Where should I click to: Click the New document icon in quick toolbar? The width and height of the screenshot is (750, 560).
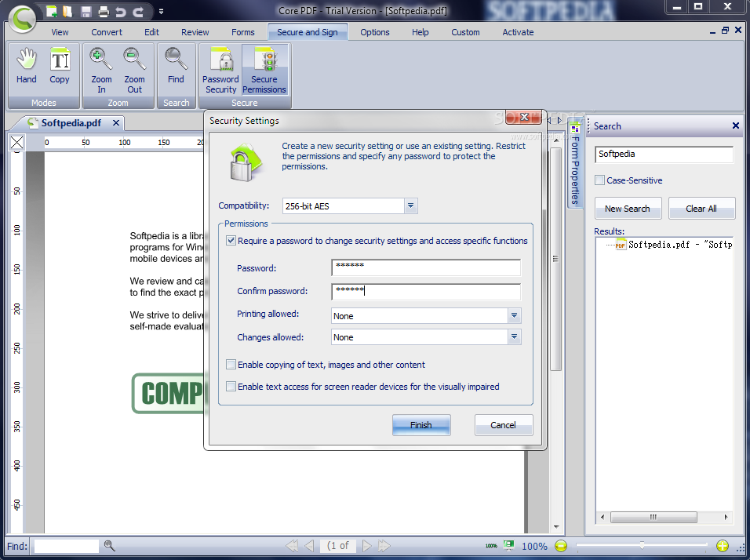click(52, 12)
